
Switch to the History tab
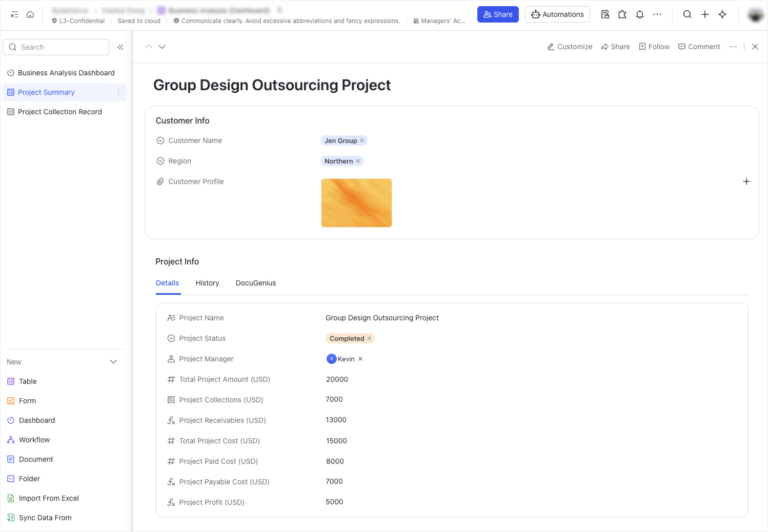click(x=207, y=283)
